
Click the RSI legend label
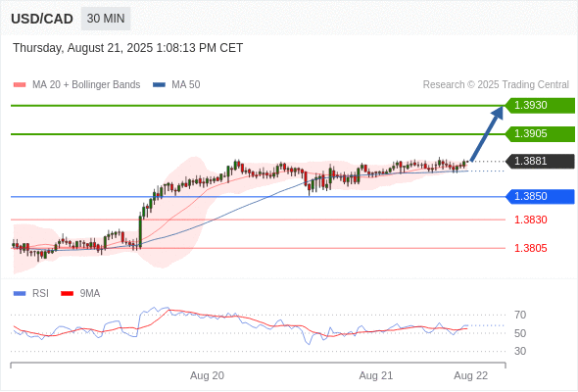[40, 294]
